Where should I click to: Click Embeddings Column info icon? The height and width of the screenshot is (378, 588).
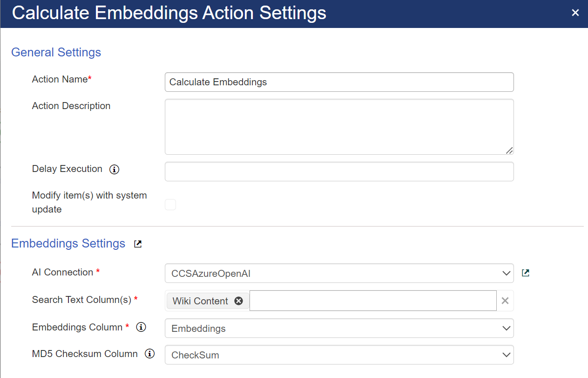(x=141, y=328)
